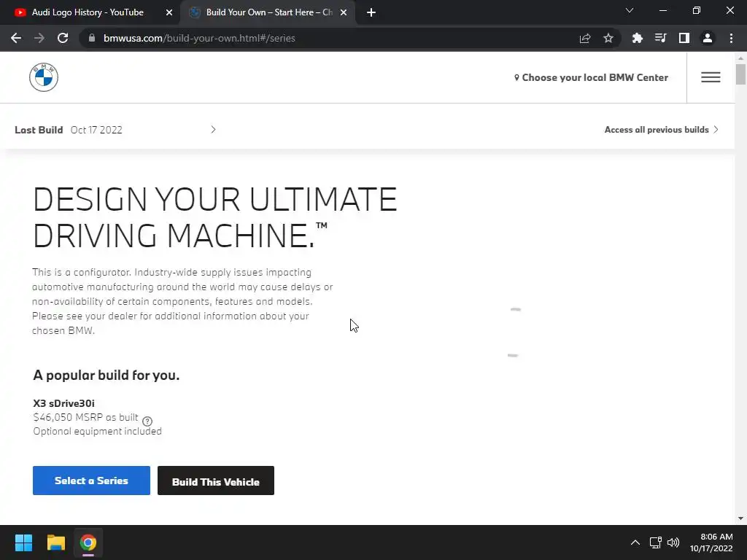Screen dimensions: 747x560
Task: Go back with the browser back arrow
Action: 16,38
